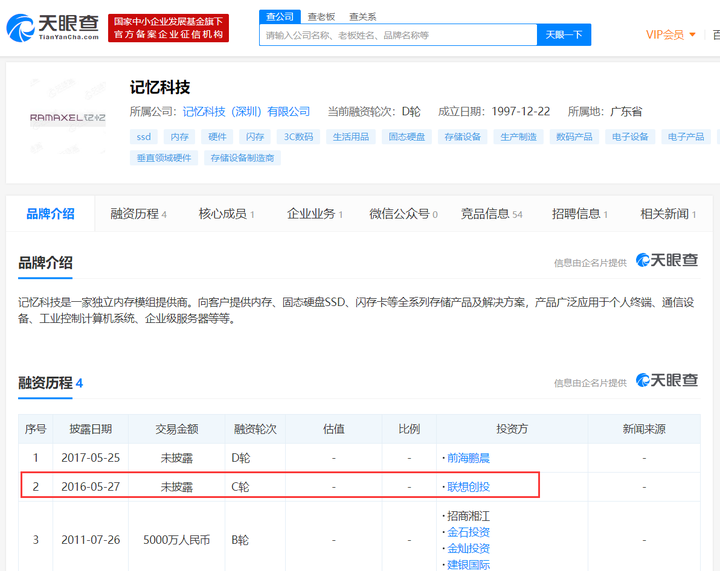Switch to the 企业业务 tab

pos(315,214)
